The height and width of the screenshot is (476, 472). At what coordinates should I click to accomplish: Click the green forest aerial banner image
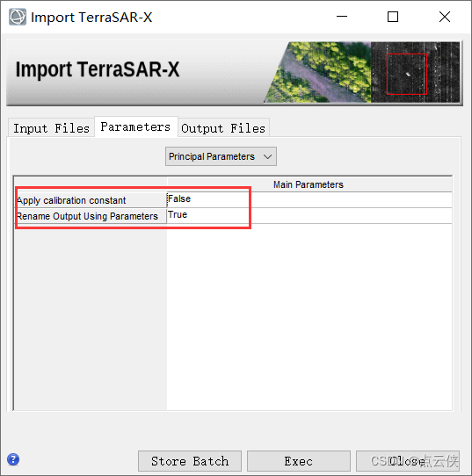[317, 72]
